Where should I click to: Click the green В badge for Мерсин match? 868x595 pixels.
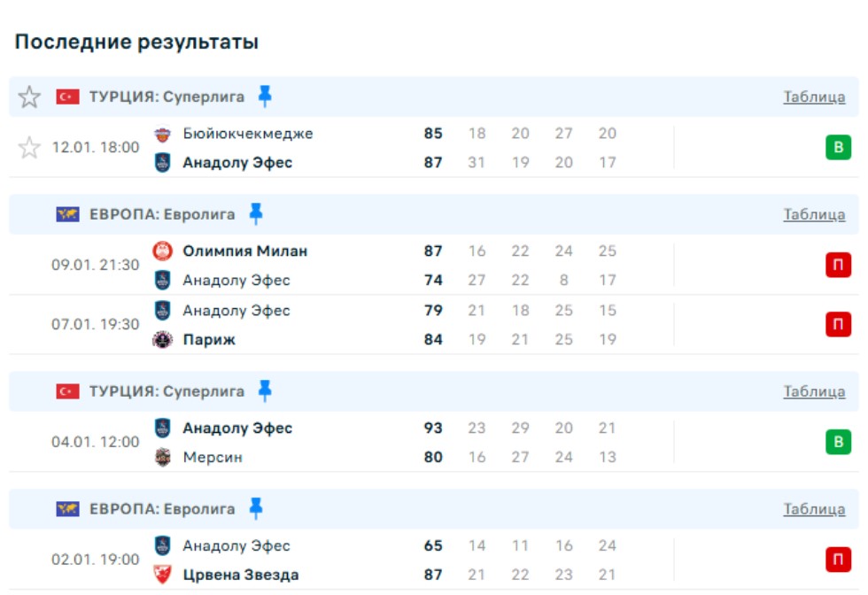point(838,443)
